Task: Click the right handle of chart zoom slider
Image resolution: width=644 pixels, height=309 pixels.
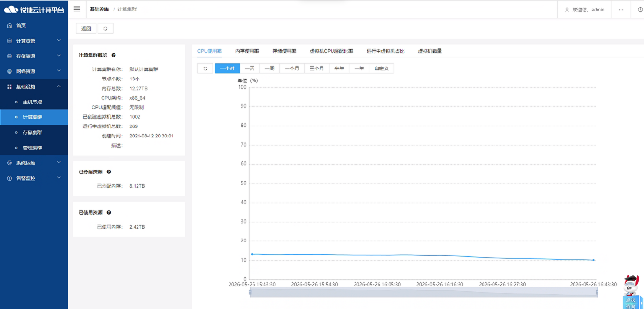Action: click(597, 292)
